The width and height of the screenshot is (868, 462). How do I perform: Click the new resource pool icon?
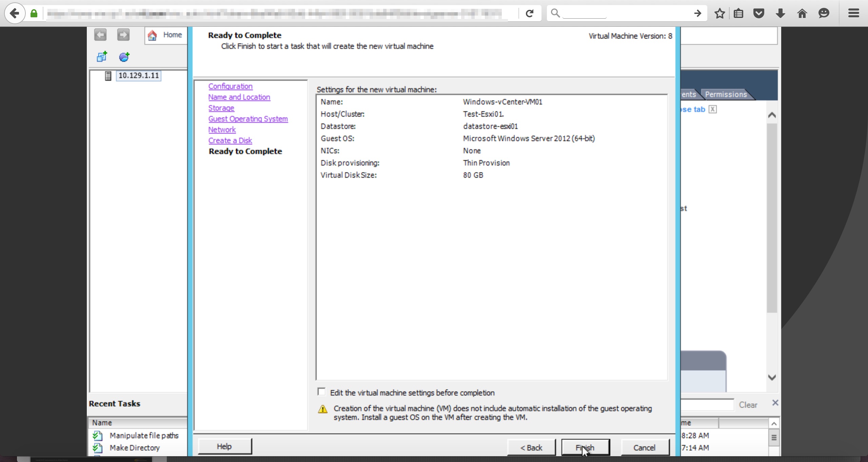(124, 57)
